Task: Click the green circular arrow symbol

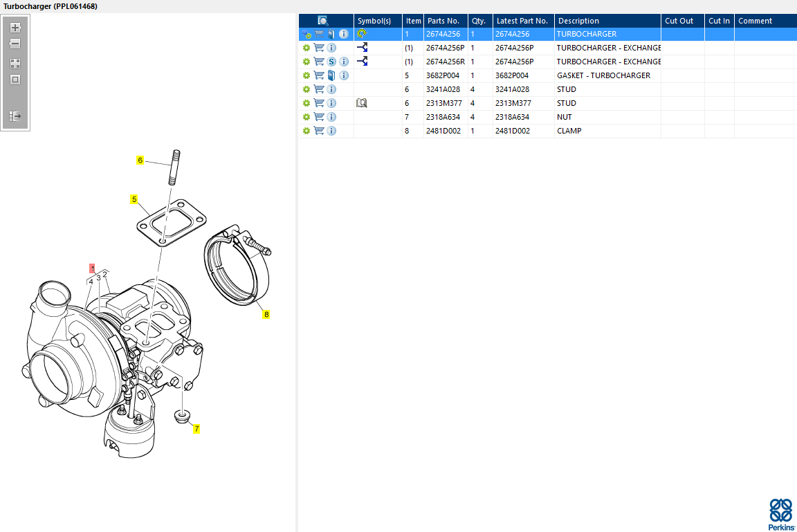Action: point(362,33)
